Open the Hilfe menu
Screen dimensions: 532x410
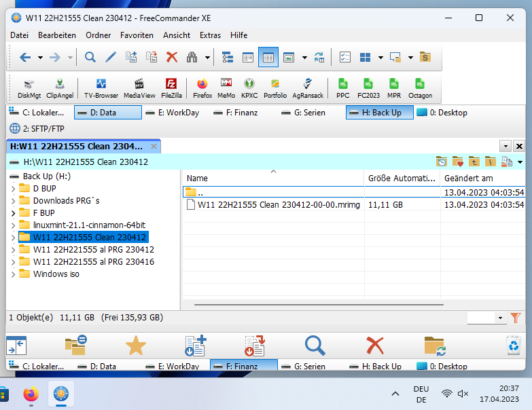coord(238,35)
